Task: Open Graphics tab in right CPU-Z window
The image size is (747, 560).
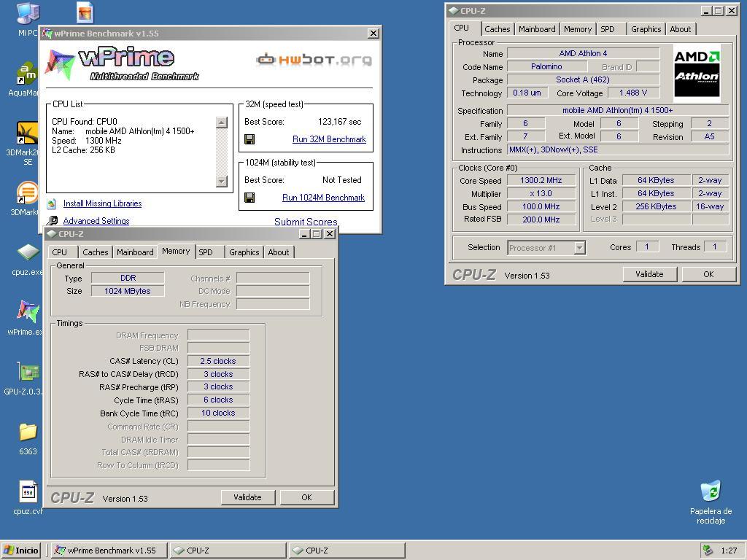Action: [x=646, y=29]
